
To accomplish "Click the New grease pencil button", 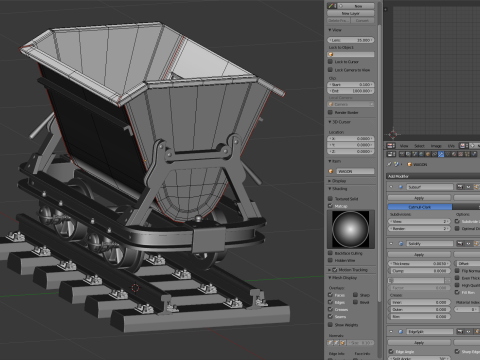I will [356, 6].
